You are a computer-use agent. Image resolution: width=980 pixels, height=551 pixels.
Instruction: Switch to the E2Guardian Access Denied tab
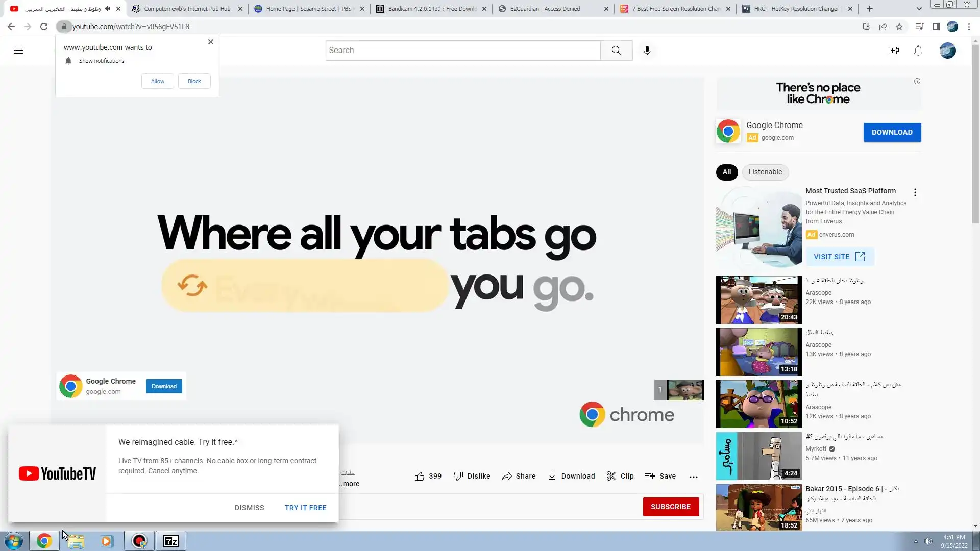pos(546,9)
